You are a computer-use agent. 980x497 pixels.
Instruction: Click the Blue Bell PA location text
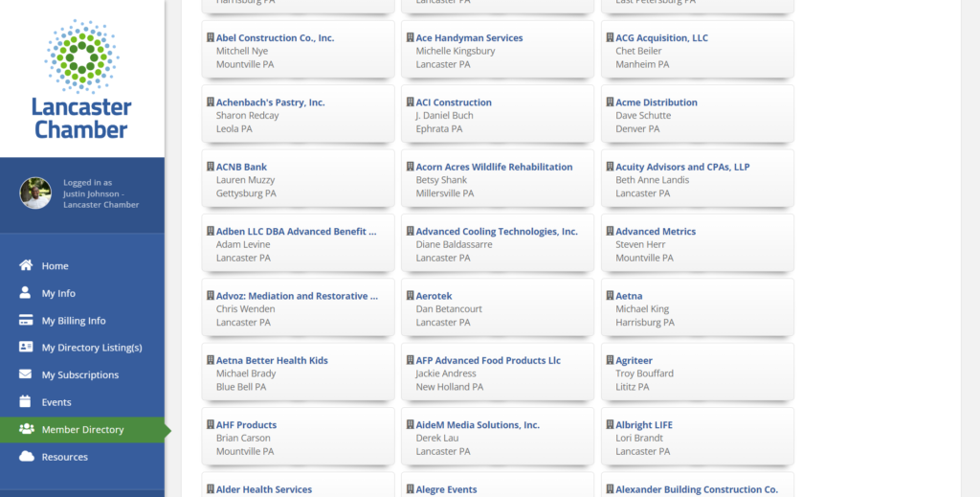241,387
